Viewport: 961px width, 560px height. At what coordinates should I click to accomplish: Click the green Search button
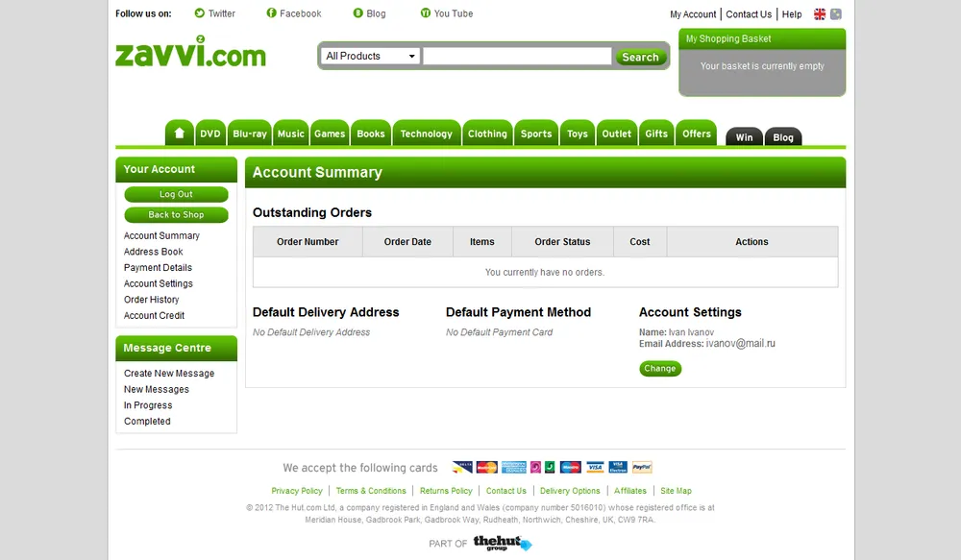pyautogui.click(x=640, y=57)
